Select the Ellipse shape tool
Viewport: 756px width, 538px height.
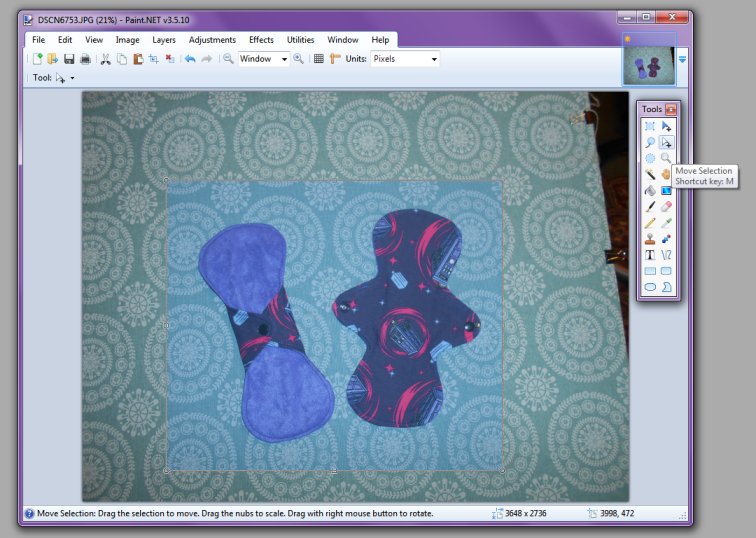point(650,287)
